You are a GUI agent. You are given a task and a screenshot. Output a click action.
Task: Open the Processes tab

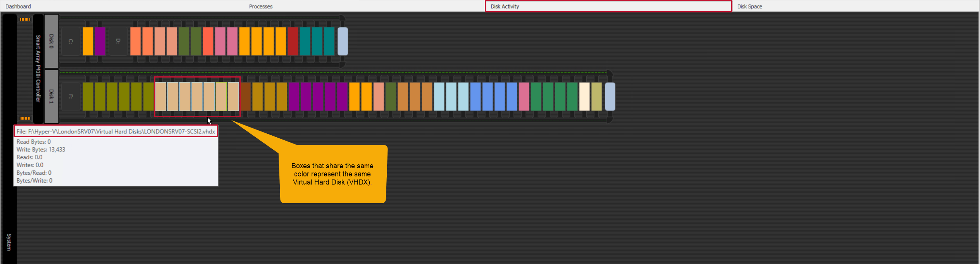click(260, 6)
